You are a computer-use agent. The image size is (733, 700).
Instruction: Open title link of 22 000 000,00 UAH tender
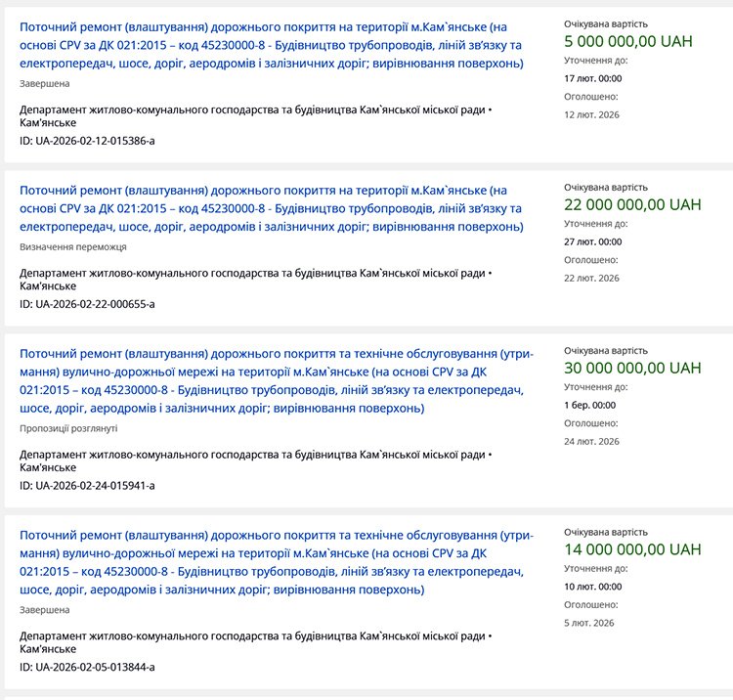click(x=271, y=208)
